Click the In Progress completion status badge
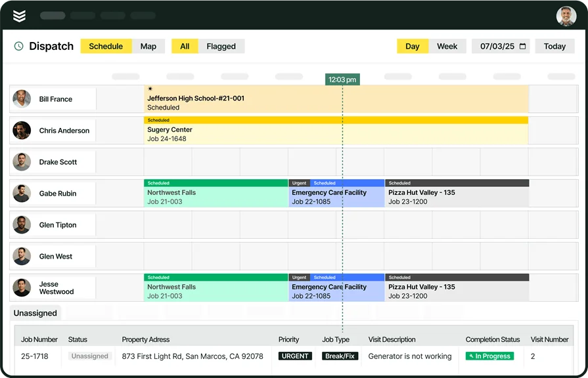The width and height of the screenshot is (588, 378). 490,356
